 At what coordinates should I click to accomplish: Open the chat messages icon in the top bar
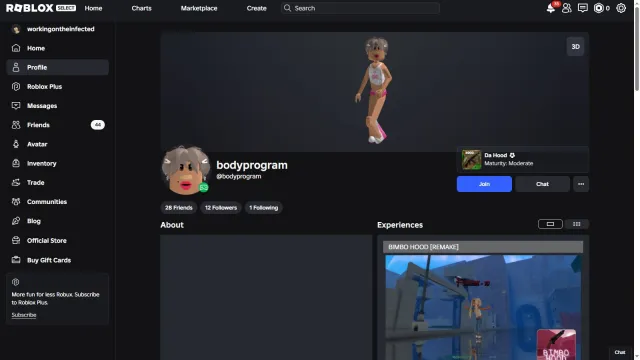pos(583,8)
